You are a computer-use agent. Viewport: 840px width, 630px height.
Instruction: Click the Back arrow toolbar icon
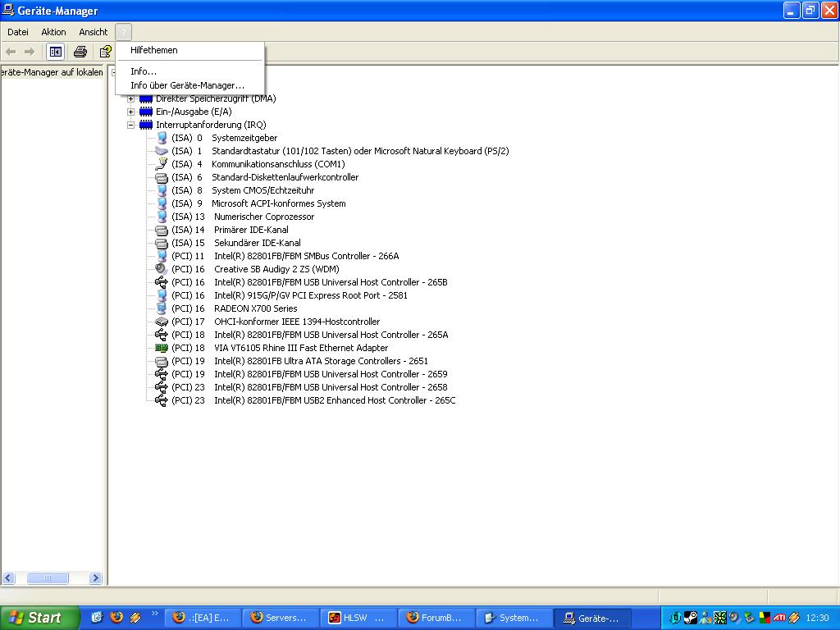11,52
